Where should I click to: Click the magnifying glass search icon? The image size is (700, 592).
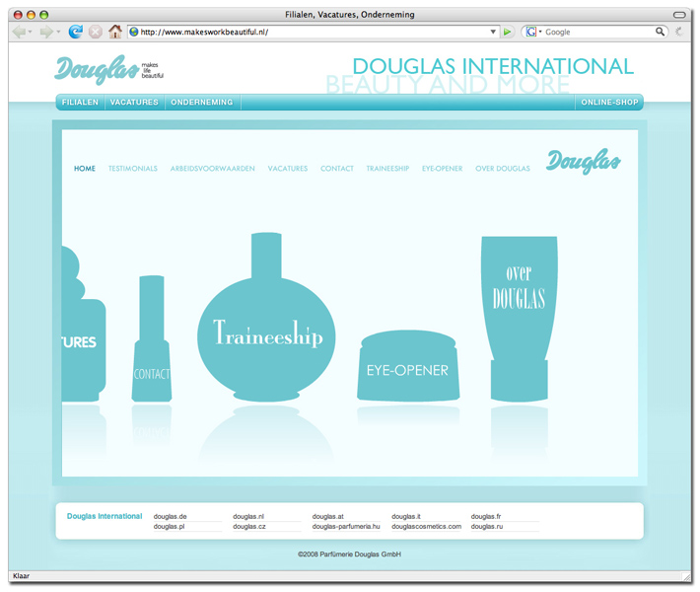coord(660,32)
